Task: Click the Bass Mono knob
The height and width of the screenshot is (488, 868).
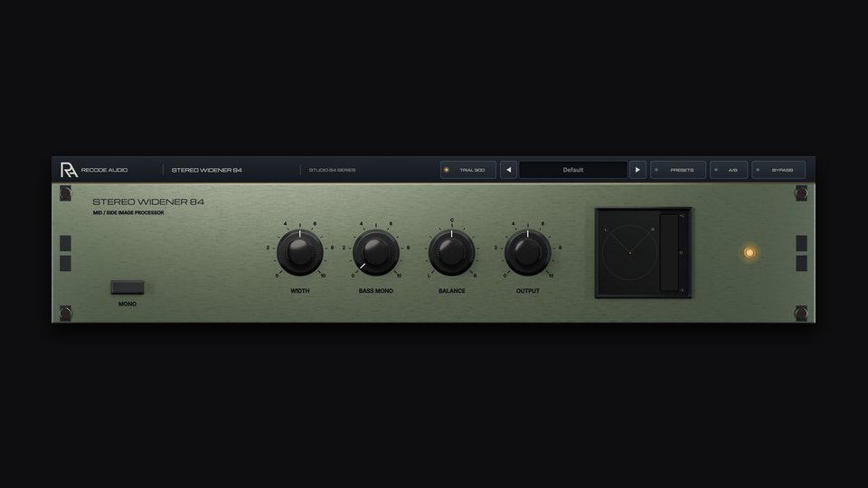Action: click(376, 252)
